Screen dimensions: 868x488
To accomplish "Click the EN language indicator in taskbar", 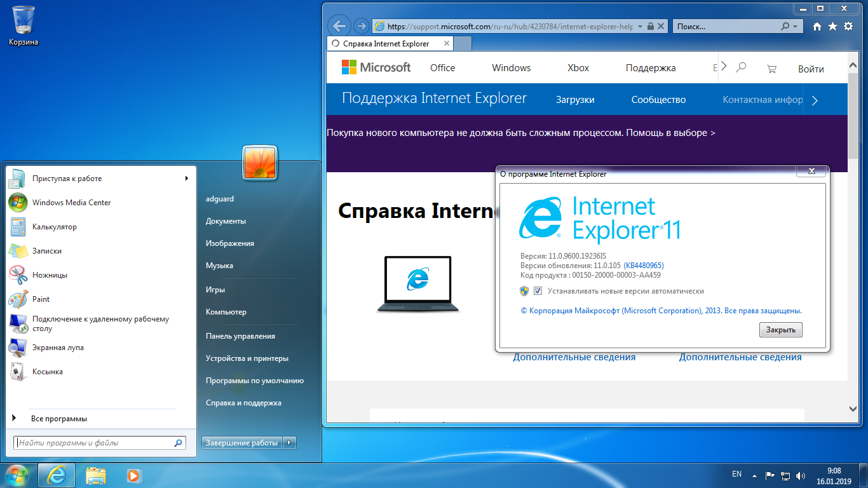I will point(736,474).
